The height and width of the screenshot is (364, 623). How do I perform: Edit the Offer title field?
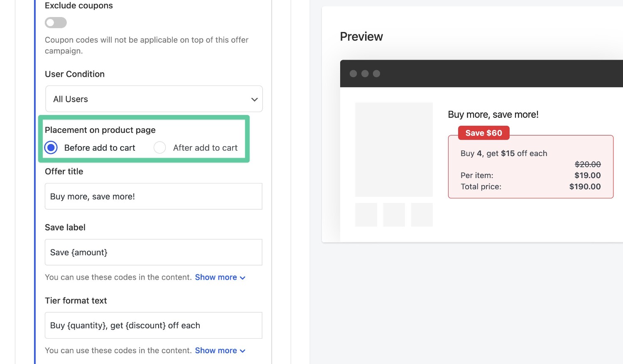click(x=154, y=196)
